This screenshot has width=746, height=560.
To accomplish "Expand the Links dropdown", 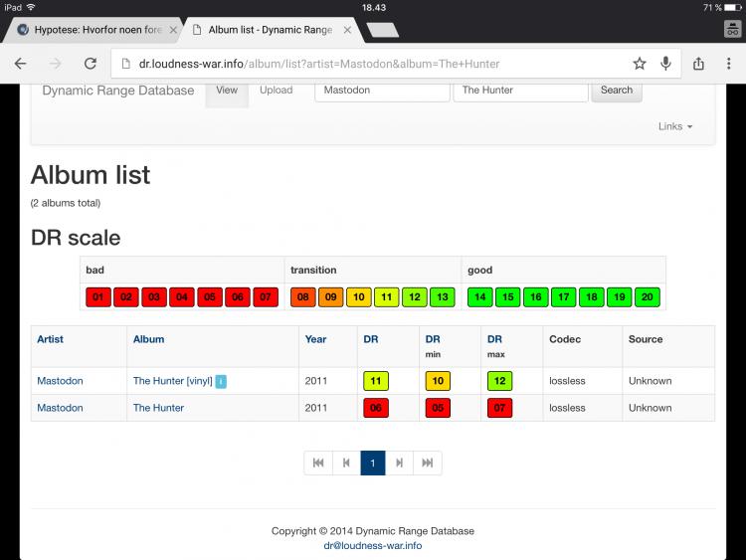I will [675, 126].
